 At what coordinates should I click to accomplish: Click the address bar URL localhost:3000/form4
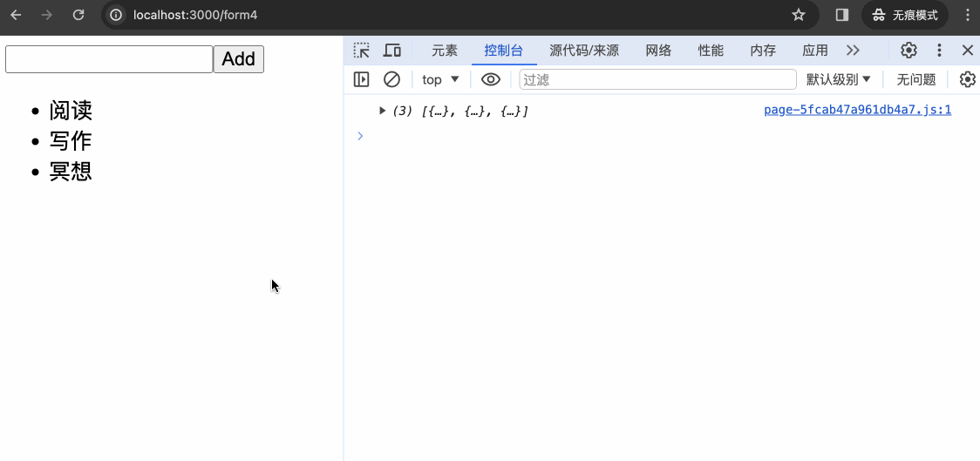[x=195, y=15]
